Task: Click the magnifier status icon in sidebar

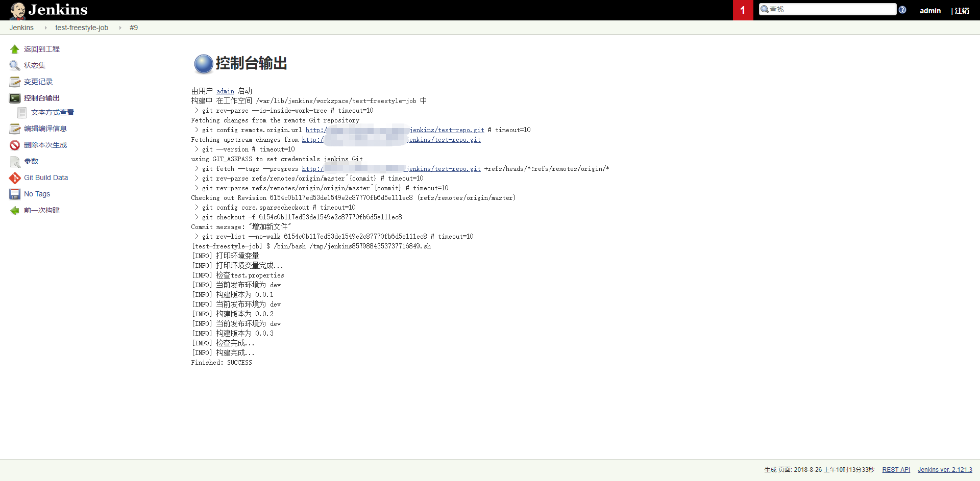Action: 14,65
